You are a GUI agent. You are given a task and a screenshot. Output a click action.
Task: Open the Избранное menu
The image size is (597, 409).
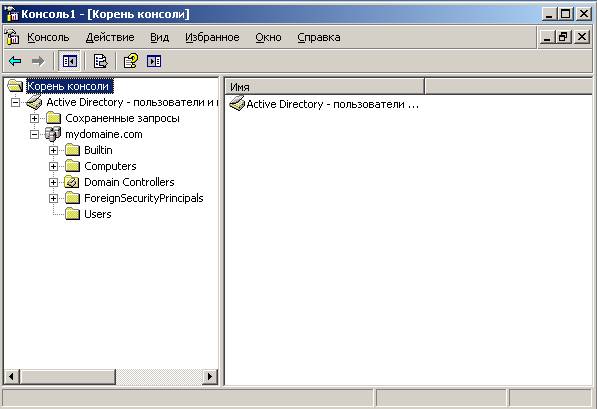[x=212, y=37]
